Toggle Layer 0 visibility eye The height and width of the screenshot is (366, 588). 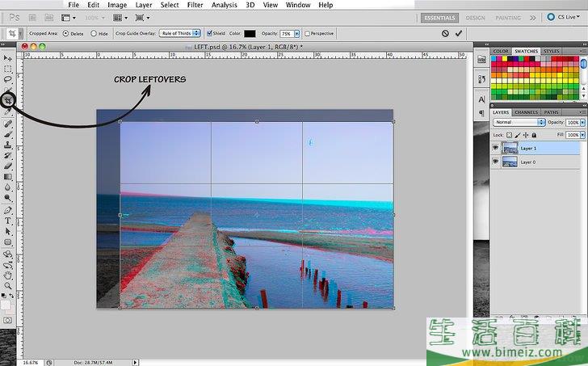495,162
